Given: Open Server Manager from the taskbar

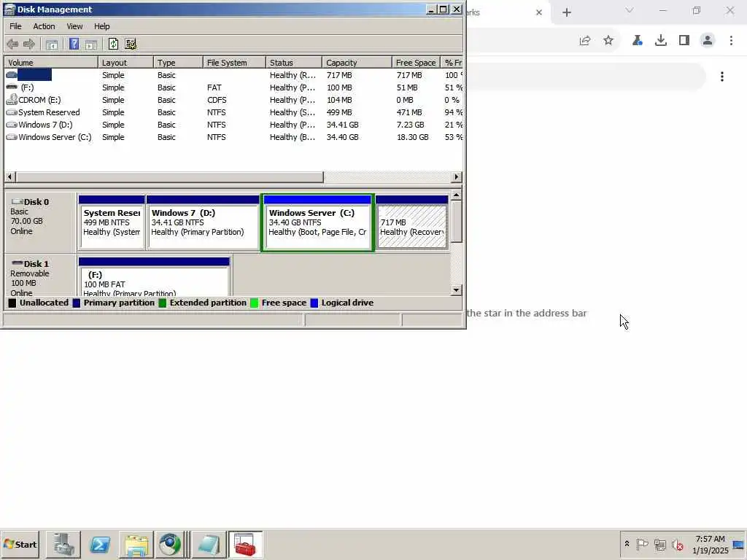Looking at the screenshot, I should 63,544.
